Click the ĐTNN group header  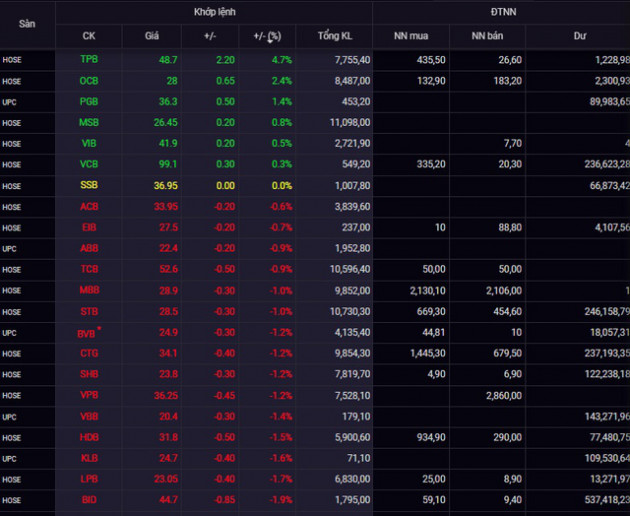503,12
